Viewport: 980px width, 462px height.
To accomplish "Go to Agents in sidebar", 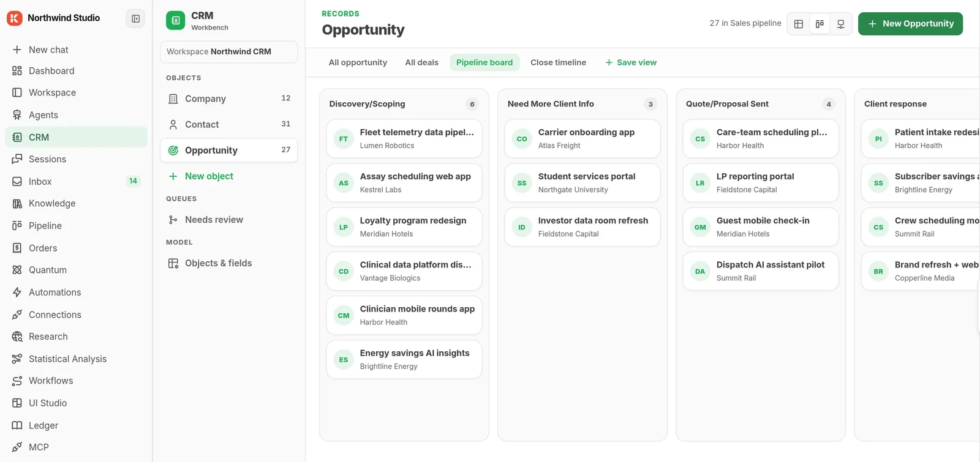I will click(x=76, y=115).
